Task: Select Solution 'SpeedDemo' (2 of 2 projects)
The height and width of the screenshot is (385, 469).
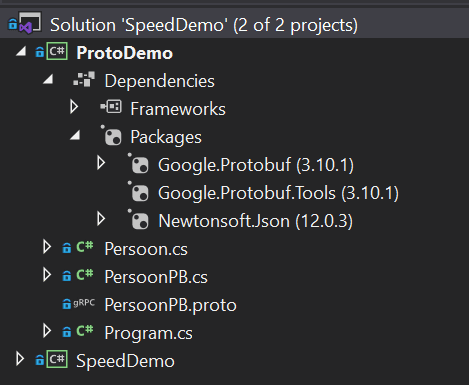Action: (x=204, y=25)
